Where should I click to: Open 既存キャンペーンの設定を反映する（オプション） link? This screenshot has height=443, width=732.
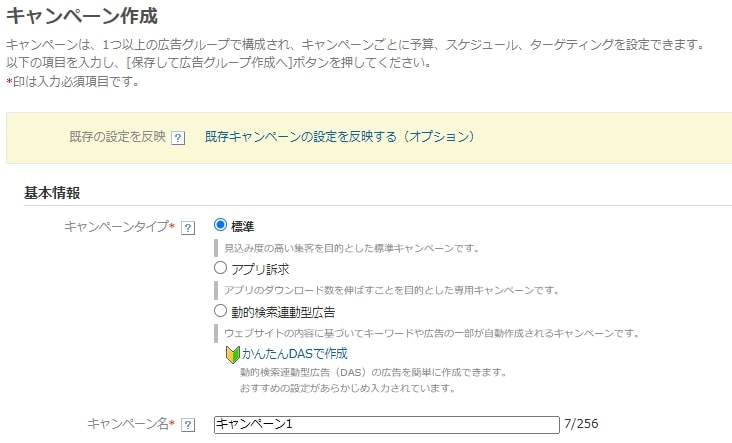point(340,136)
